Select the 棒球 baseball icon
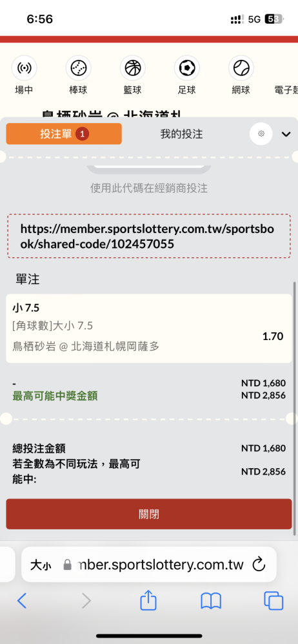The height and width of the screenshot is (644, 298). [x=78, y=68]
